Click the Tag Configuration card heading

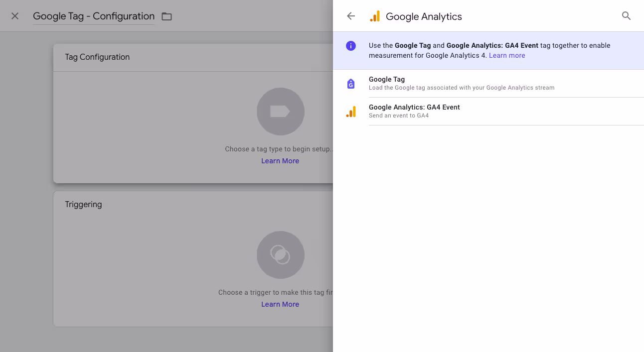point(97,57)
